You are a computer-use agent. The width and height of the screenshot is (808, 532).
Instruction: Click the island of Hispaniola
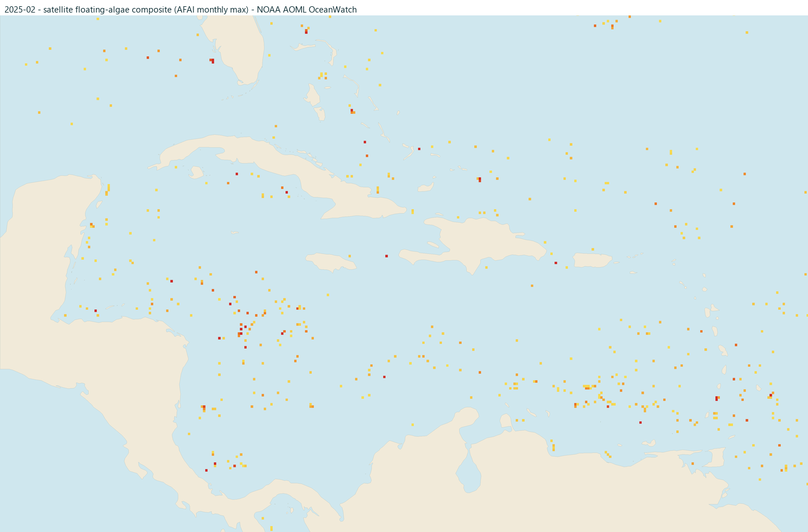(x=474, y=242)
